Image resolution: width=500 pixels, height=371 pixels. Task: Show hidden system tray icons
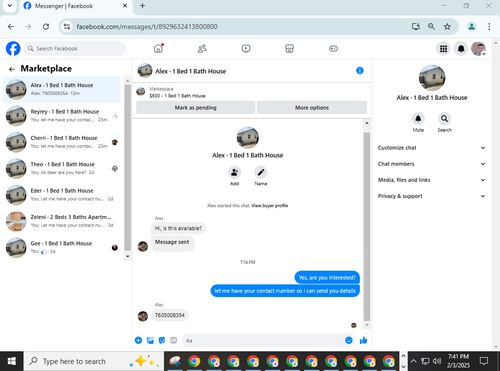[x=413, y=361]
